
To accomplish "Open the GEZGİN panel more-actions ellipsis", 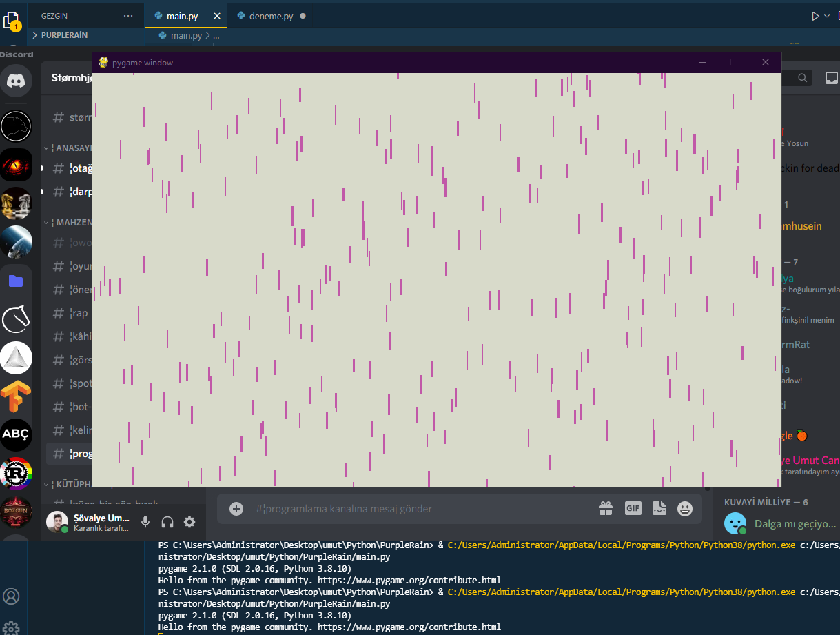I will [x=128, y=15].
